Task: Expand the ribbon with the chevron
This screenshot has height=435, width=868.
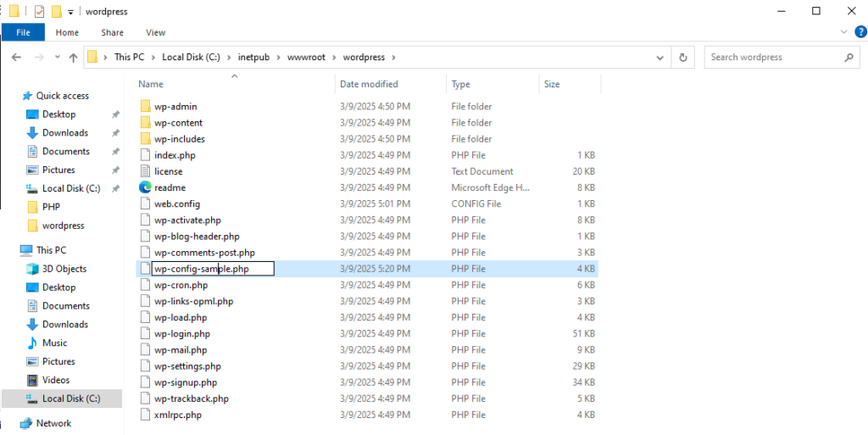Action: pos(843,32)
